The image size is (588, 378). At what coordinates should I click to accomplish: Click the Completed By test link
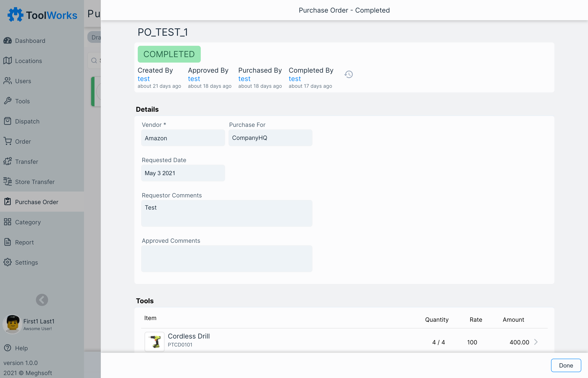(x=294, y=79)
